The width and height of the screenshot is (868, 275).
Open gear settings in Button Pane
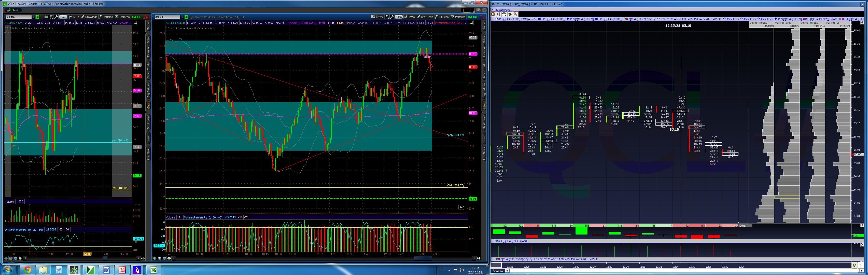510,14
